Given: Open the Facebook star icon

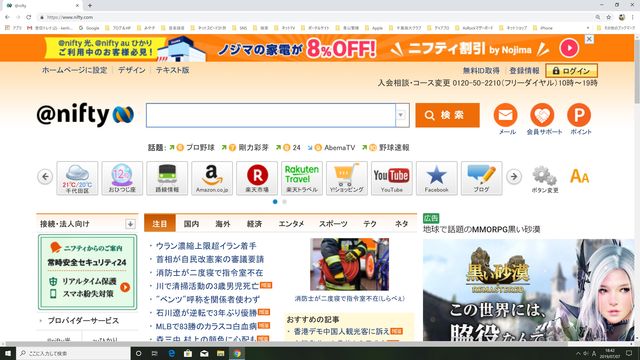Looking at the screenshot, I should click(x=436, y=178).
